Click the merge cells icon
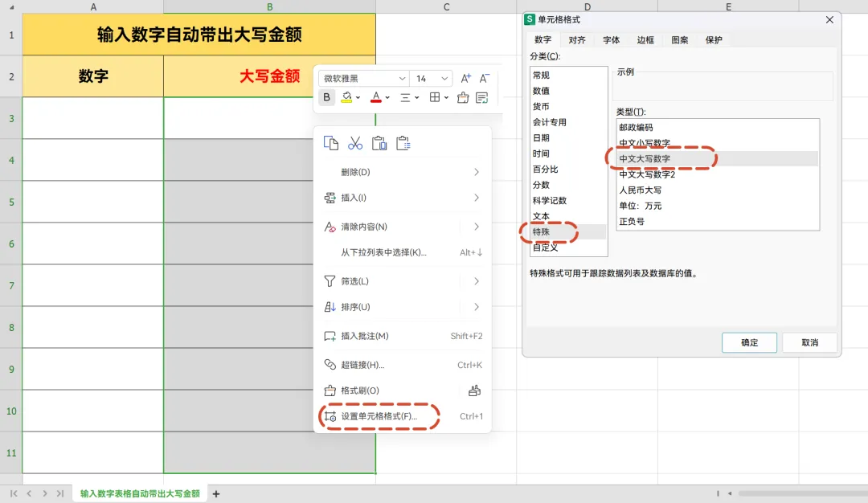The image size is (868, 503). point(463,98)
